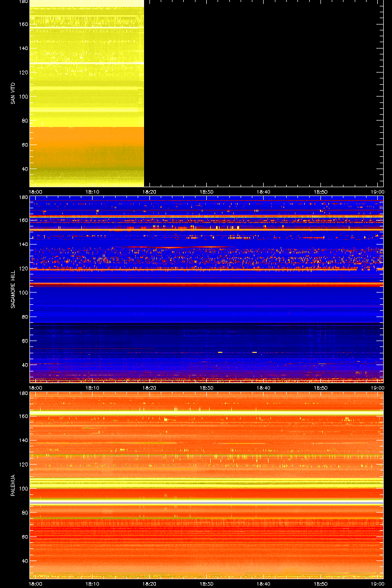Click 18:50 time label under Palehua plot

pyautogui.click(x=321, y=584)
